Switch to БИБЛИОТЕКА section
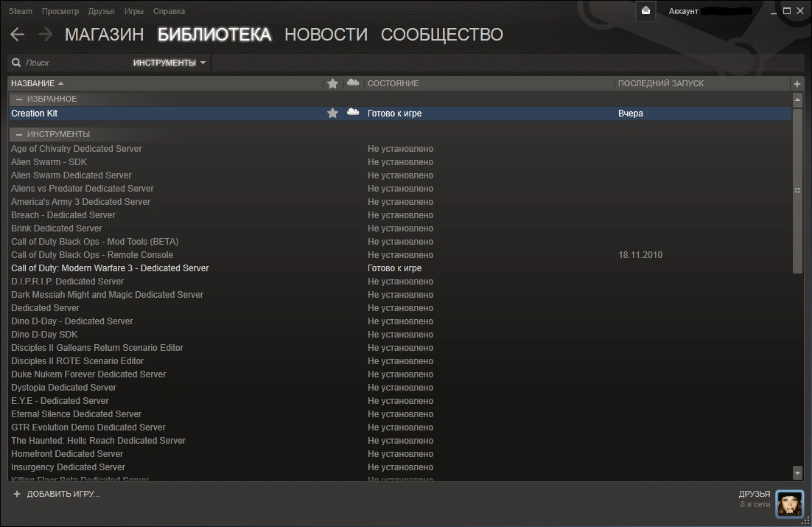 pos(214,34)
